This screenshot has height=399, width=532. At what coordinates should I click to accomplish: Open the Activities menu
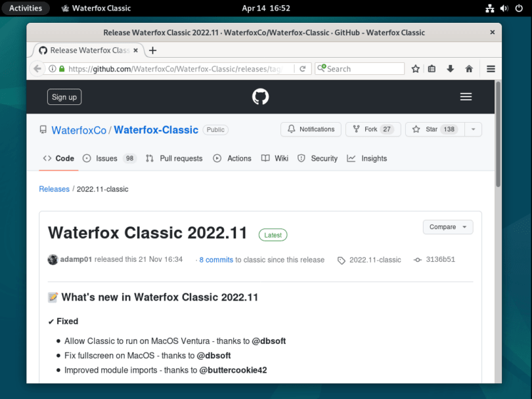pyautogui.click(x=26, y=8)
